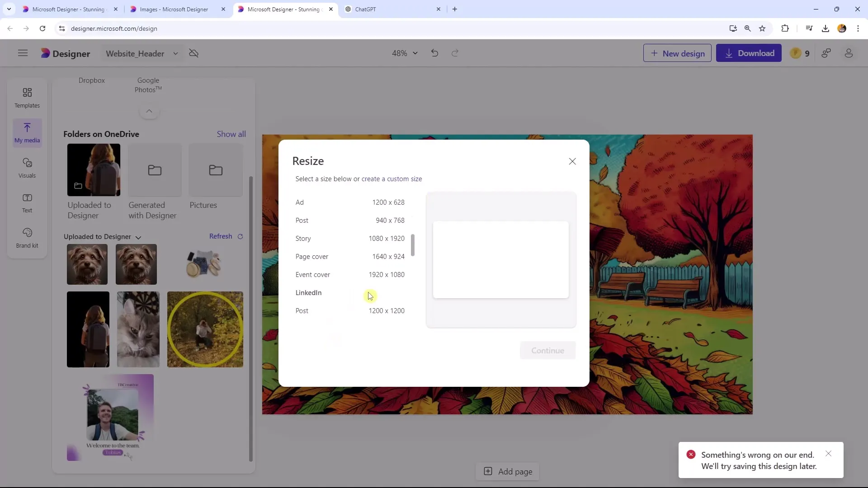The height and width of the screenshot is (488, 868).
Task: Click the Google Photos source label
Action: 148,85
